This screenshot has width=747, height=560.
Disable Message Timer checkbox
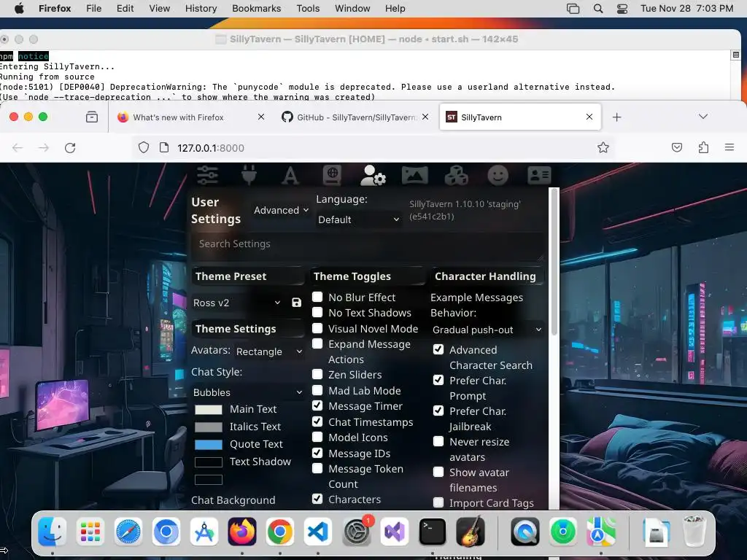(x=317, y=405)
